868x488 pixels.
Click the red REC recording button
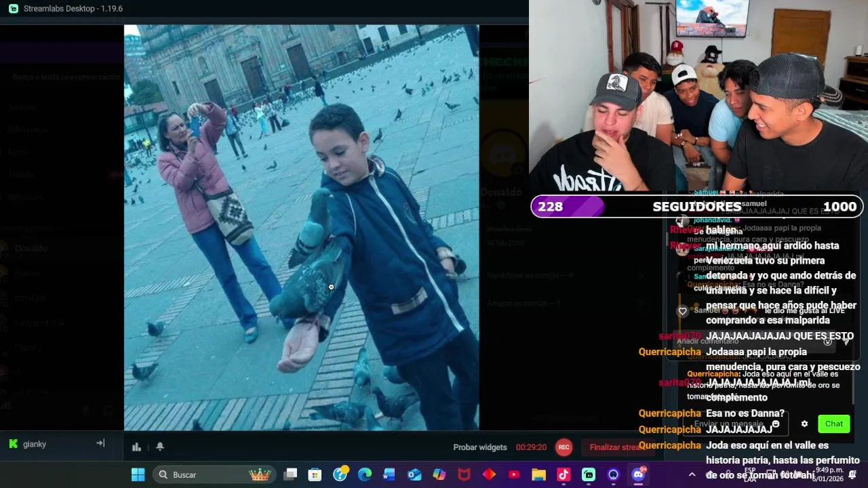pyautogui.click(x=563, y=447)
